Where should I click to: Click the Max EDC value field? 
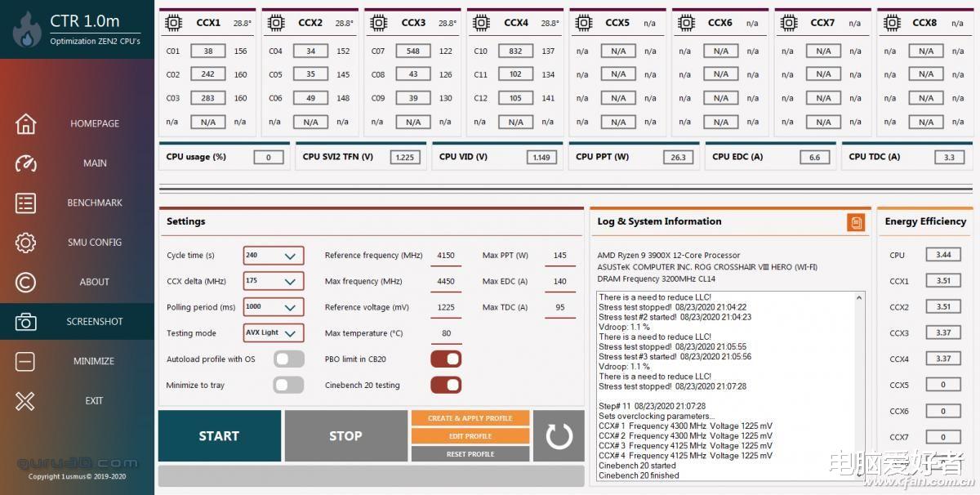point(559,282)
